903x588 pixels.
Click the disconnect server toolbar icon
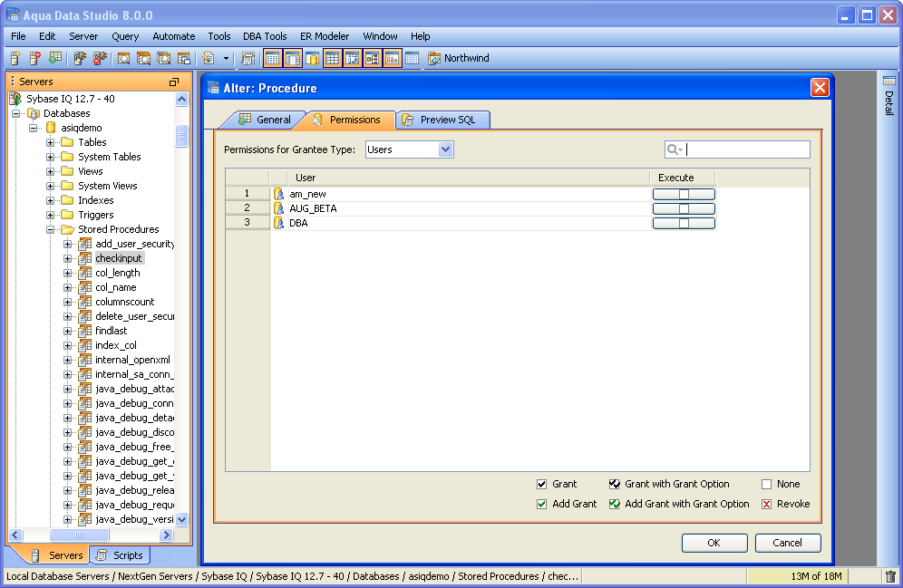click(100, 58)
